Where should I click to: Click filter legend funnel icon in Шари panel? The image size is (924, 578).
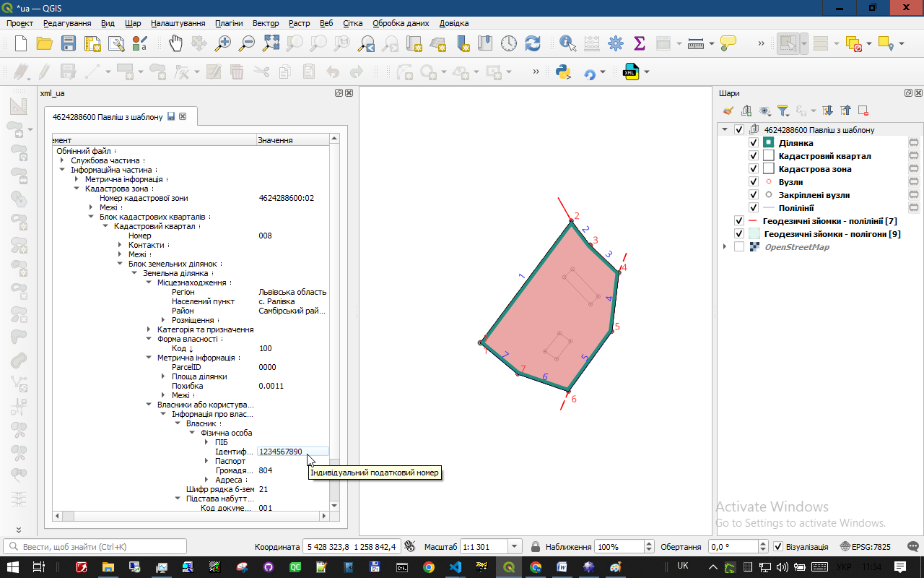783,111
